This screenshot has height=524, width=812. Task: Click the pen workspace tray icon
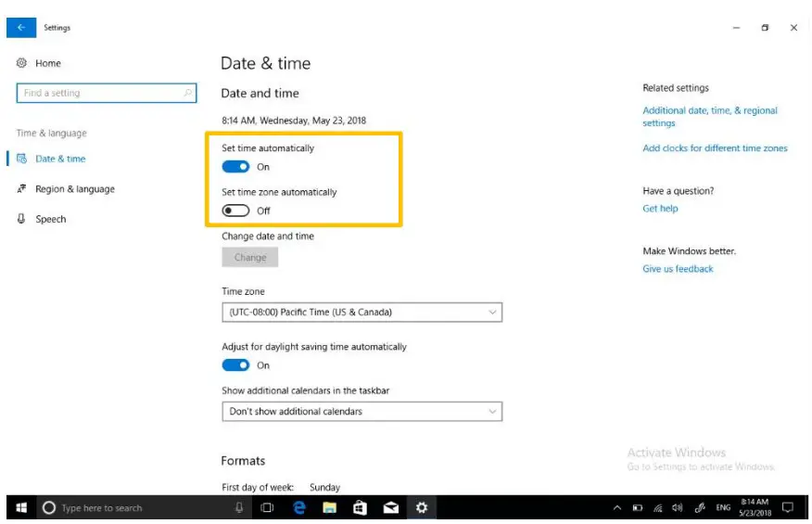[700, 508]
